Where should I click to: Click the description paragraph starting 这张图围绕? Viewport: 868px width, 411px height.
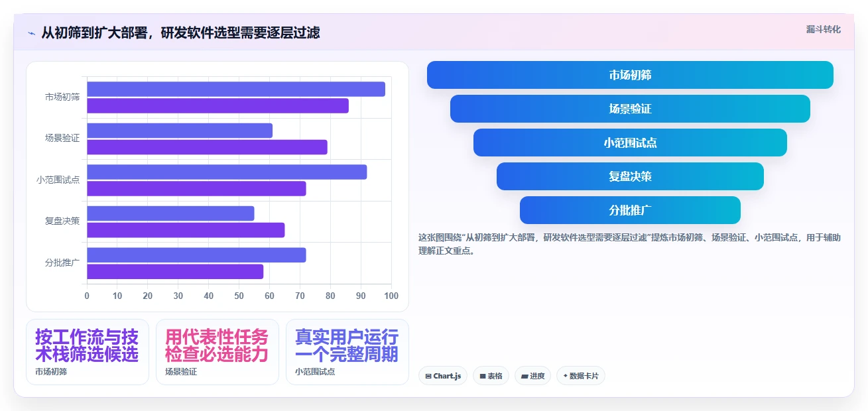pos(629,244)
